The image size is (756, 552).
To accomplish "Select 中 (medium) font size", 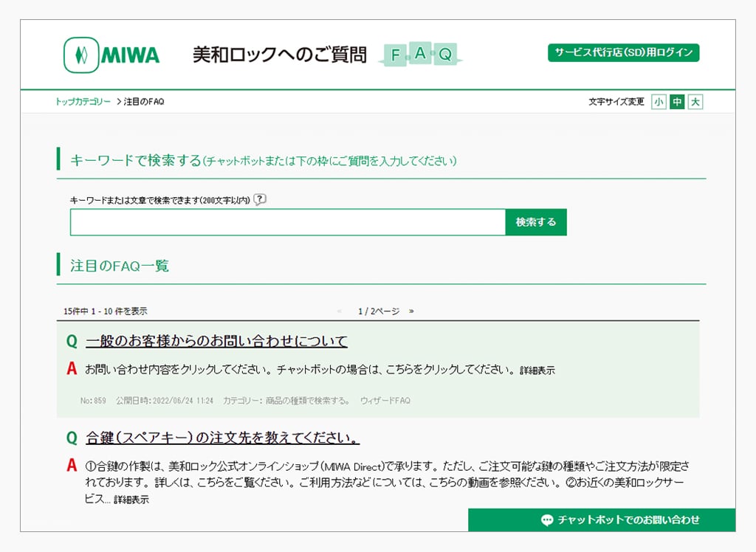I will (676, 103).
